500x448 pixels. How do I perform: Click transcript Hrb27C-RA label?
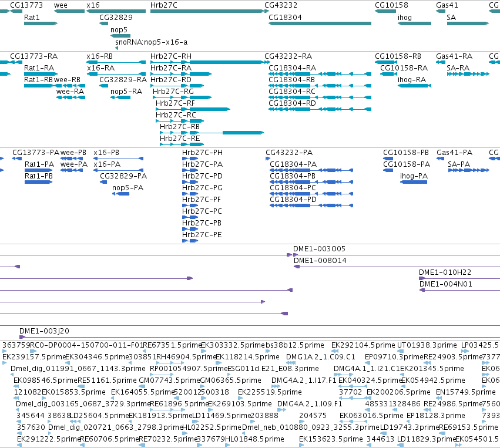(171, 68)
